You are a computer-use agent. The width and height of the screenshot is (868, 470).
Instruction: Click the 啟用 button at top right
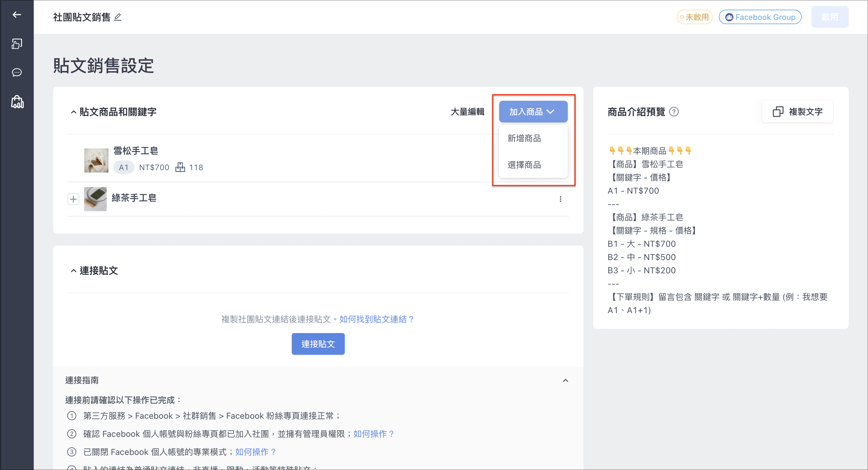(x=830, y=17)
